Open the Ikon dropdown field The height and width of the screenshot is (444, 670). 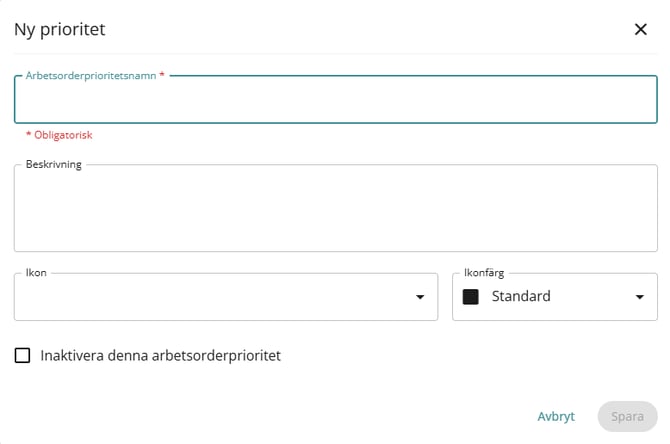coord(226,297)
